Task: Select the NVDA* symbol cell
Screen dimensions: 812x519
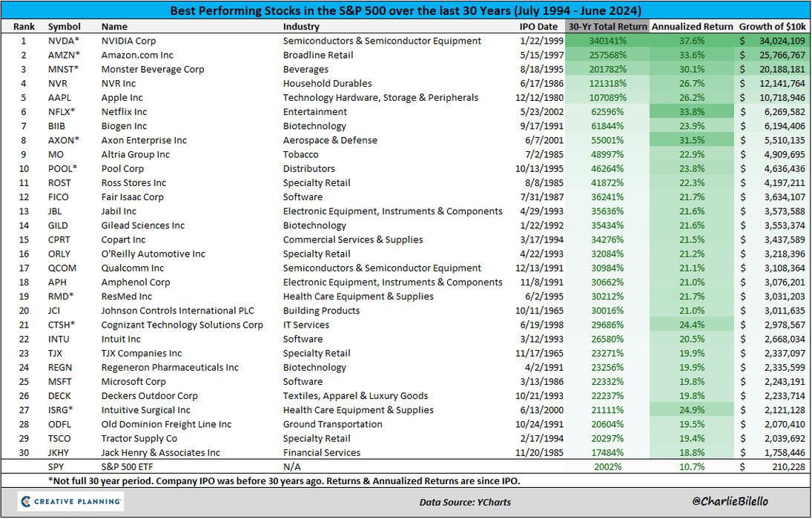Action: 64,41
